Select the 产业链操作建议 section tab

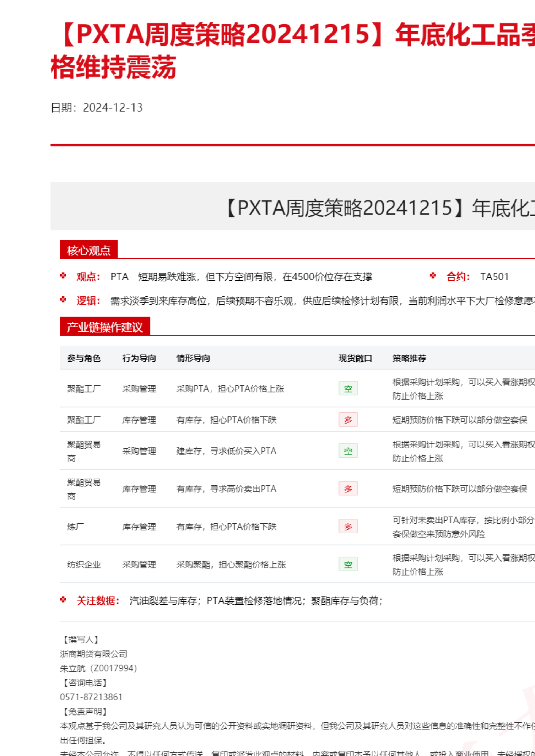pos(104,327)
